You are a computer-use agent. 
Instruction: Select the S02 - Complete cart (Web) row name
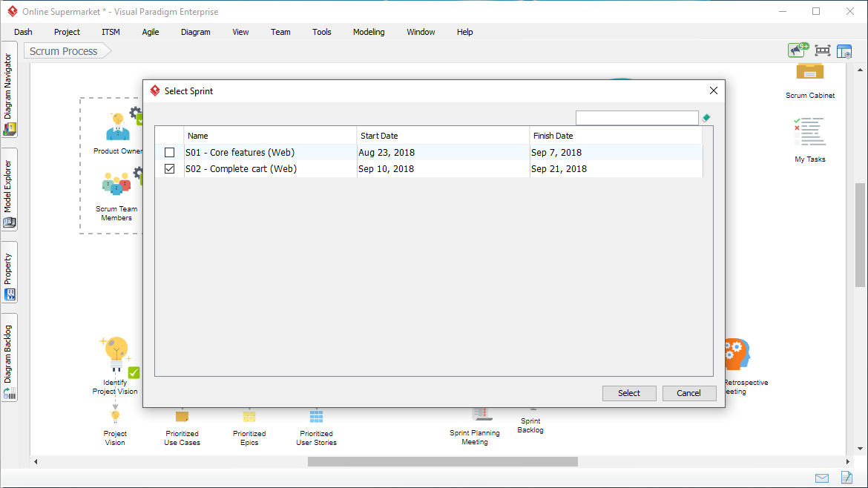(241, 169)
